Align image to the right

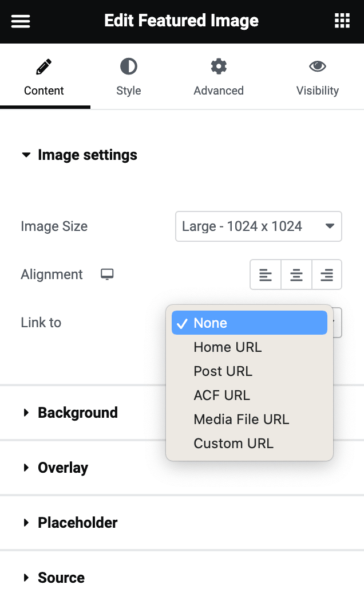click(x=327, y=275)
